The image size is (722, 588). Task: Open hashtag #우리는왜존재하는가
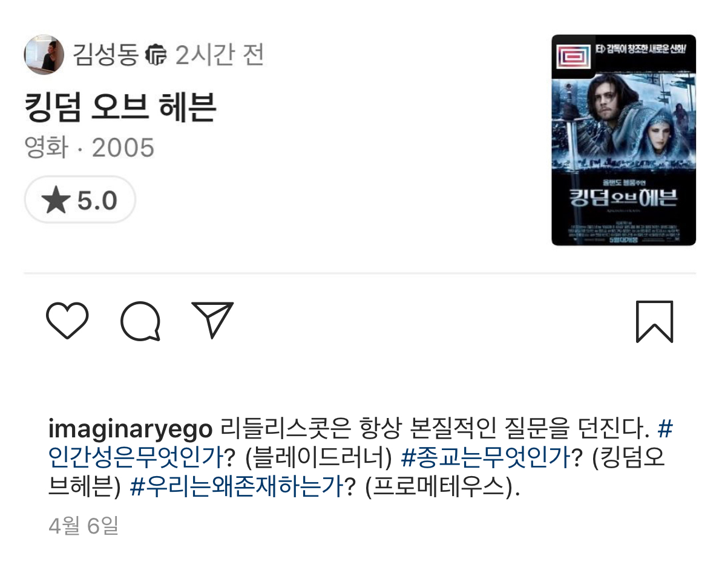point(237,486)
